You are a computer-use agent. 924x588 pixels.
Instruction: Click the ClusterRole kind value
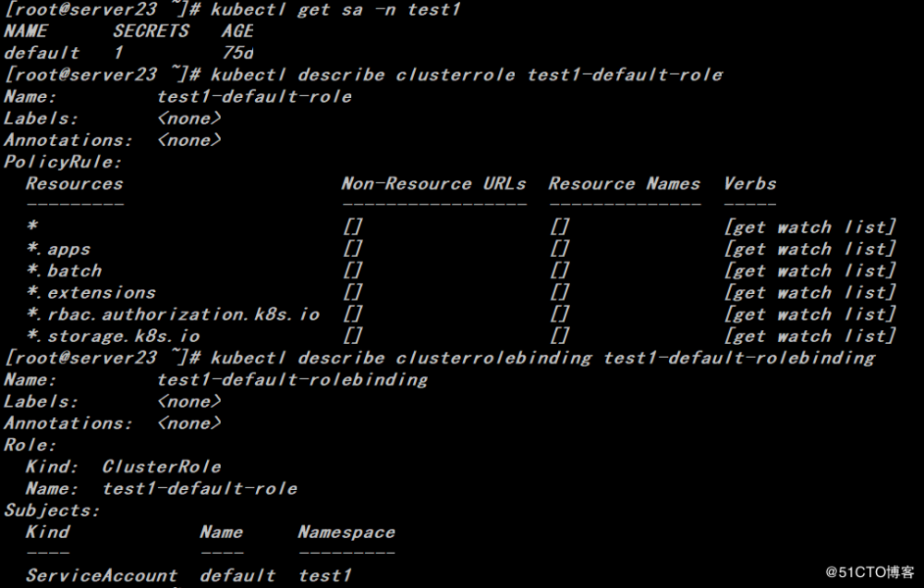pos(162,466)
